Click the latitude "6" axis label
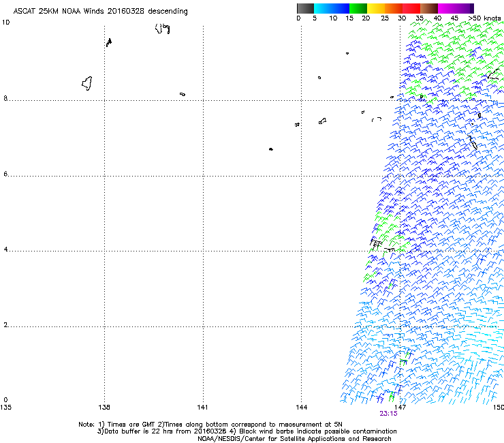 tap(5, 174)
